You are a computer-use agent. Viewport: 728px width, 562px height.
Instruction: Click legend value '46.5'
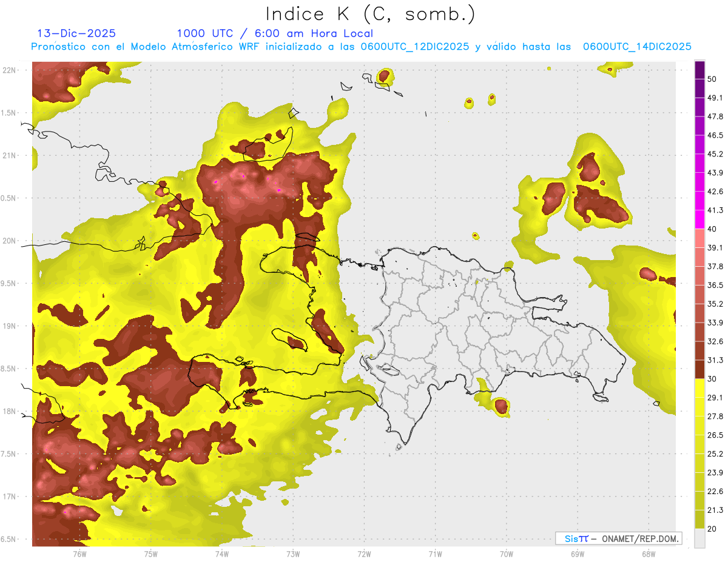[715, 135]
